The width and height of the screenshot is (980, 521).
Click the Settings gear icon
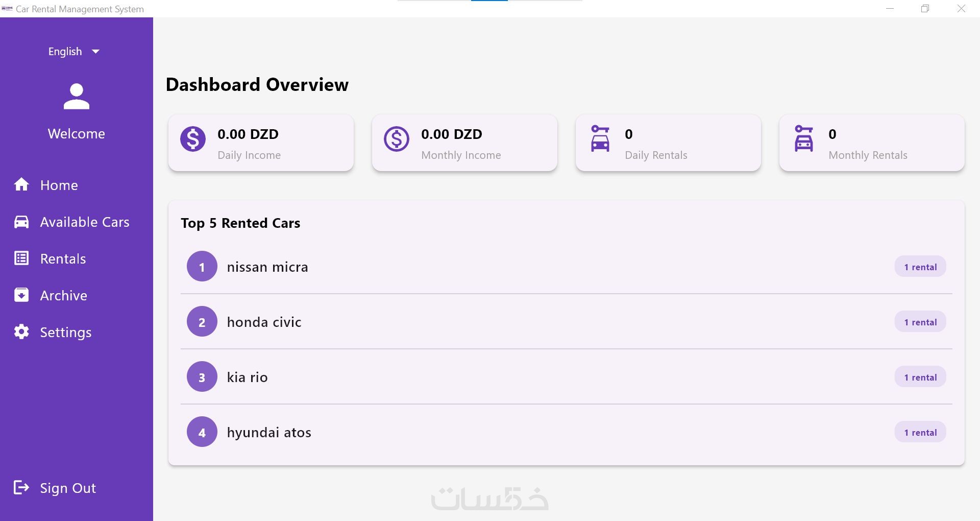point(21,332)
